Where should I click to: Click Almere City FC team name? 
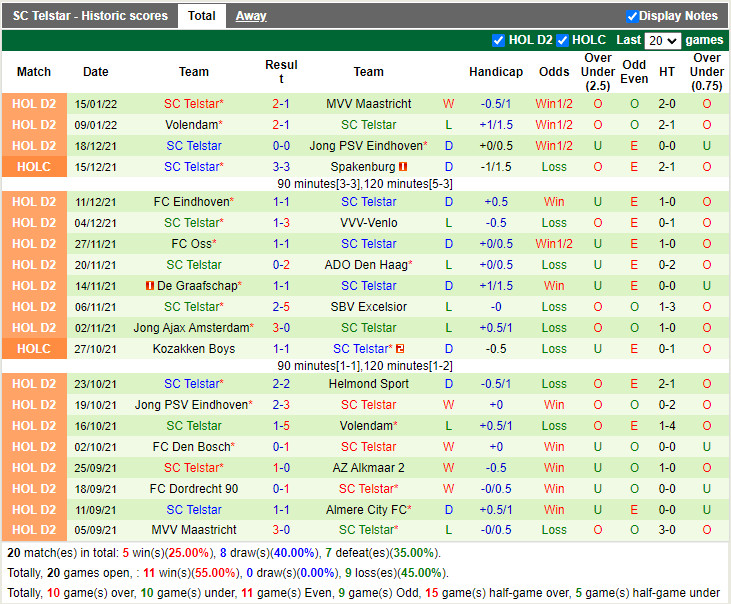click(368, 509)
